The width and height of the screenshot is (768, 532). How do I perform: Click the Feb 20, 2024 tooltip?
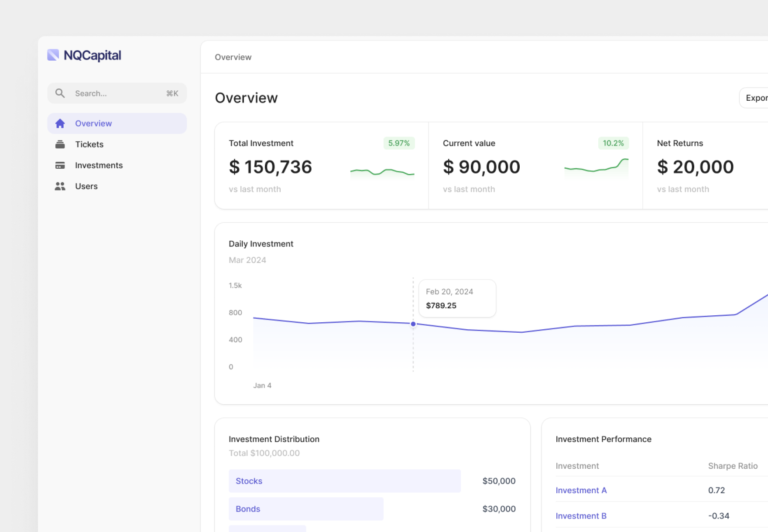tap(457, 299)
